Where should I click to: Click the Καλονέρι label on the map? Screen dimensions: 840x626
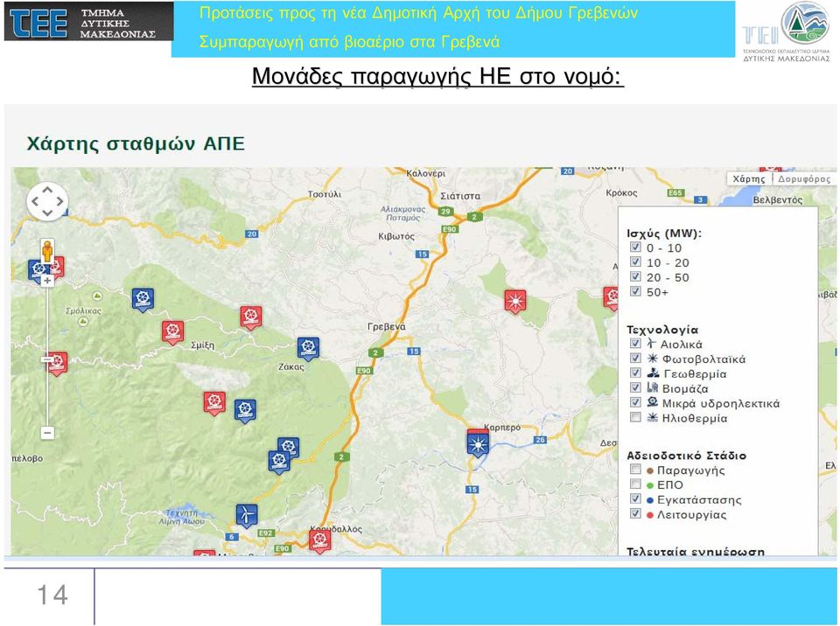[x=425, y=173]
